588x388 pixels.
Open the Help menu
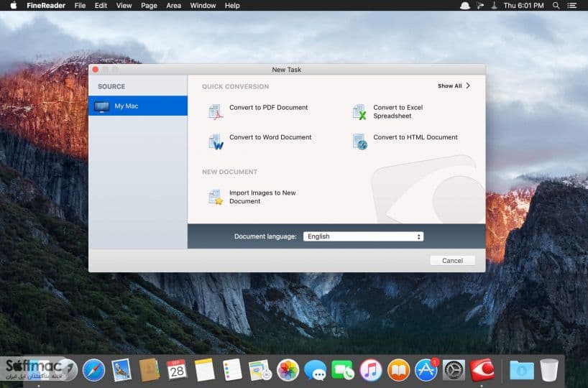[x=232, y=6]
